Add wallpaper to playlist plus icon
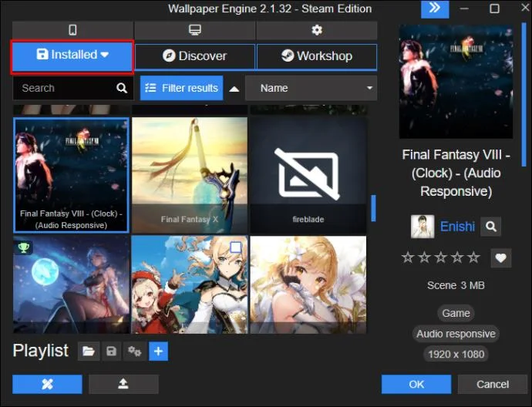The width and height of the screenshot is (532, 407). point(159,351)
